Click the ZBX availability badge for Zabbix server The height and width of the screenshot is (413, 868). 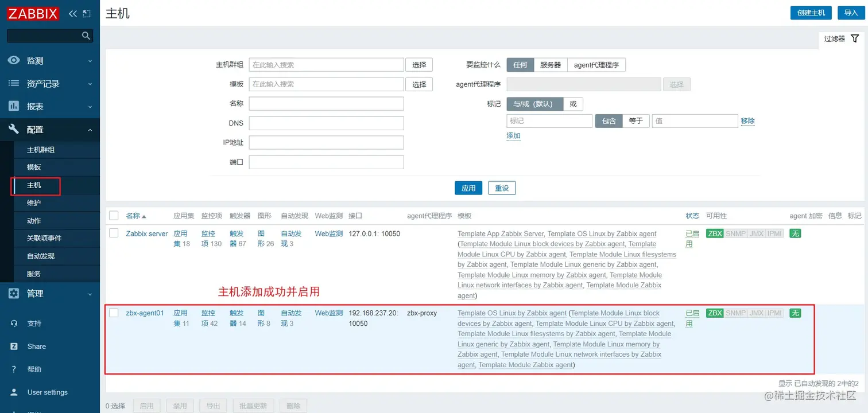pos(715,233)
